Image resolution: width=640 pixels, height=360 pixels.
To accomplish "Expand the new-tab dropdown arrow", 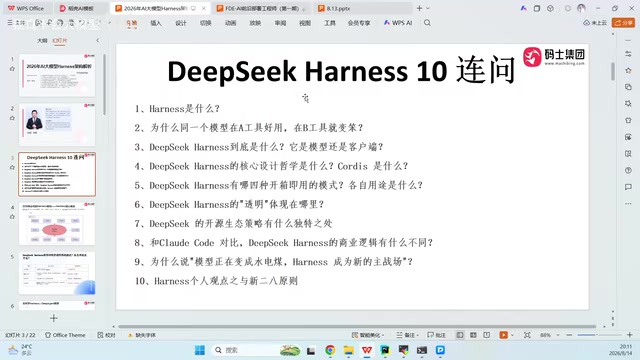I will click(x=428, y=8).
